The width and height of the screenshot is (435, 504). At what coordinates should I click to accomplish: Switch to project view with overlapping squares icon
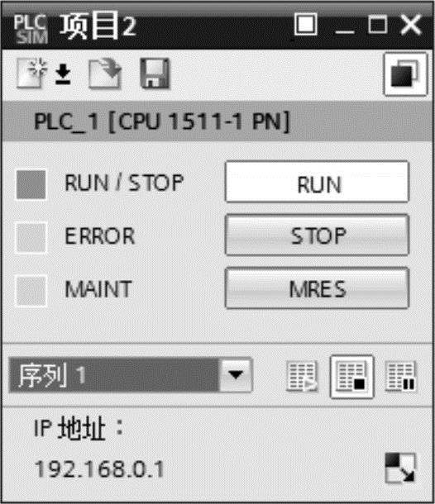[405, 74]
